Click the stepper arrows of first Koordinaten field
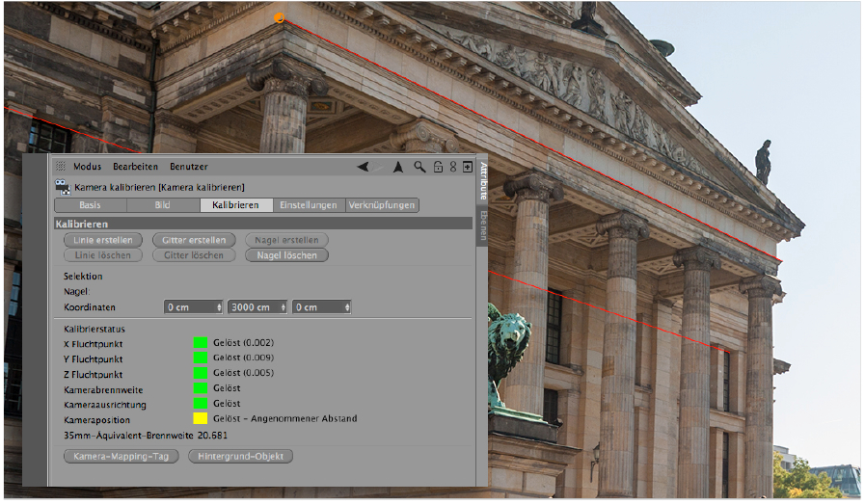Viewport: 865px width, 504px height. [219, 307]
